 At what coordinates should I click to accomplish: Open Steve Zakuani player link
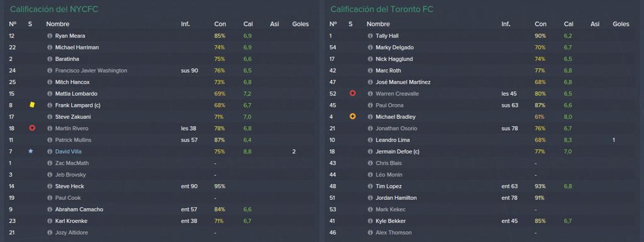73,117
